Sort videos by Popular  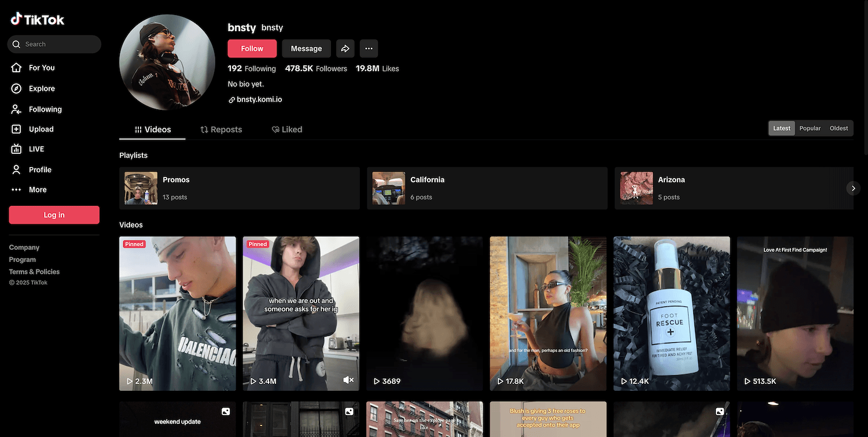tap(810, 128)
